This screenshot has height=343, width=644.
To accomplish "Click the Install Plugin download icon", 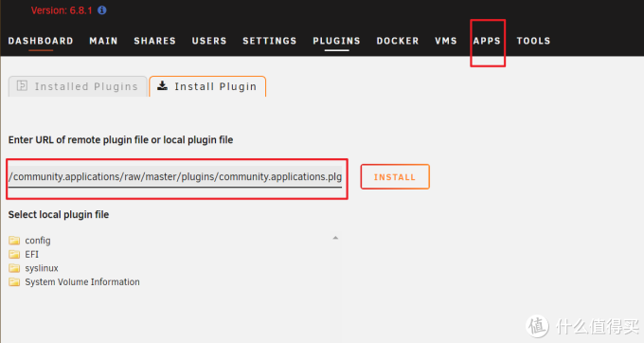I will [163, 85].
